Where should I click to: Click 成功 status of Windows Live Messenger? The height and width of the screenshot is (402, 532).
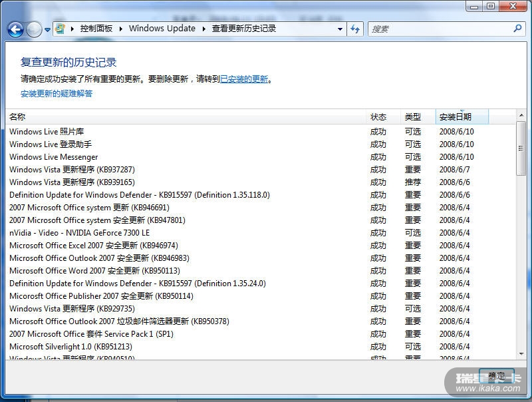tap(378, 157)
